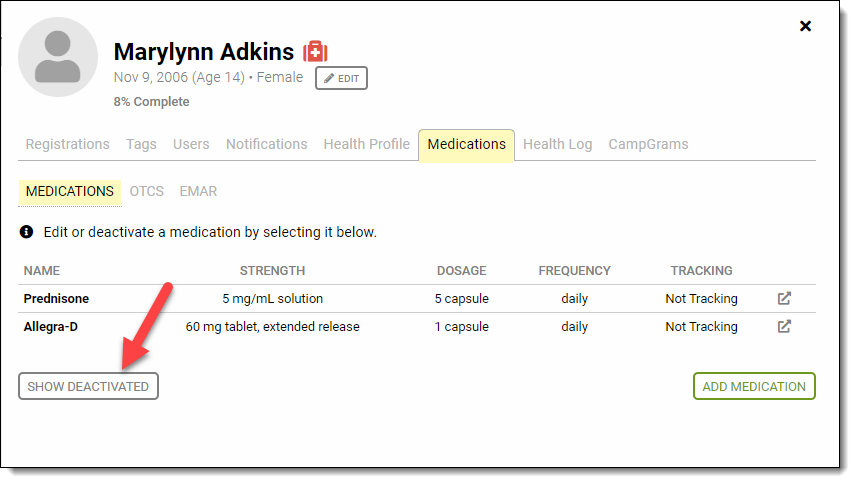Select Allegra-D medication row

[51, 326]
